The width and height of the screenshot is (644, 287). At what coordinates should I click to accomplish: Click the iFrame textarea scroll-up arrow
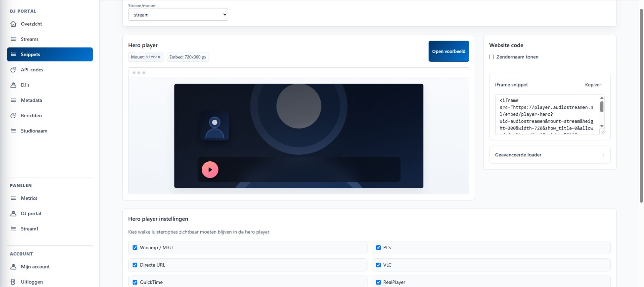[602, 98]
